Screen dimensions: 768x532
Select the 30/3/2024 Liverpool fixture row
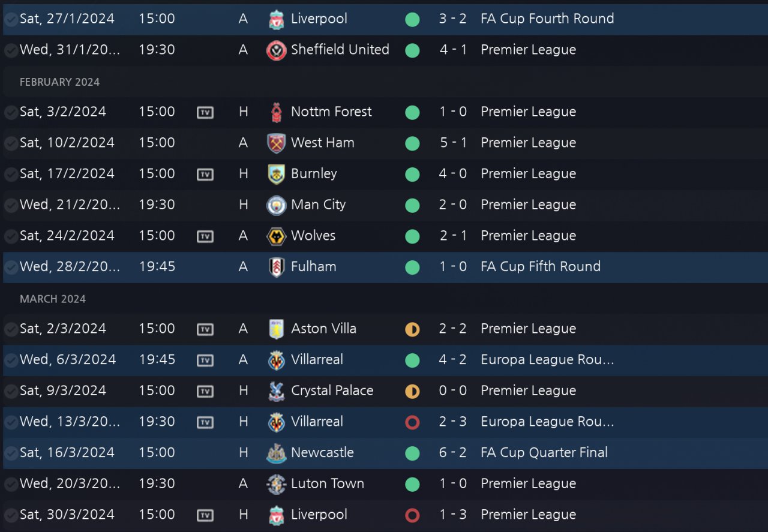[x=384, y=515]
